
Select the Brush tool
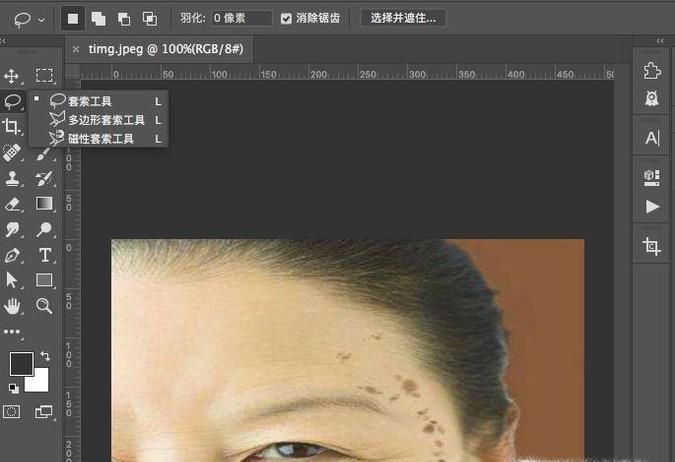(44, 153)
